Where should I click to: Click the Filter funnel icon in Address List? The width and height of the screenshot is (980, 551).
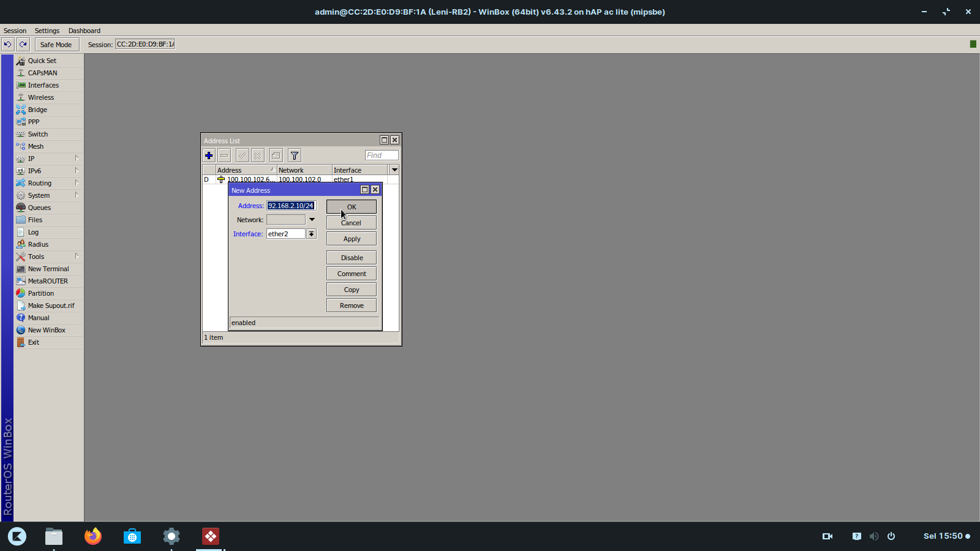tap(295, 156)
